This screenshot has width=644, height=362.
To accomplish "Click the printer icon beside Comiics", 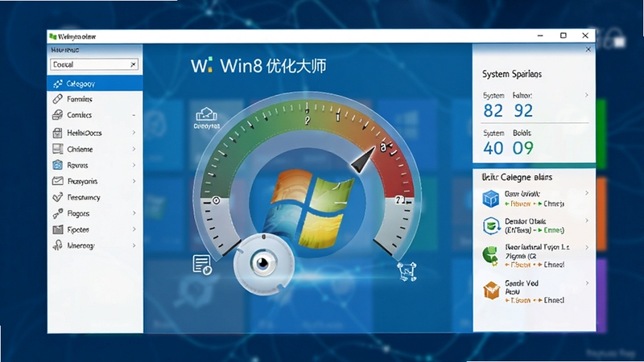I will pos(57,115).
